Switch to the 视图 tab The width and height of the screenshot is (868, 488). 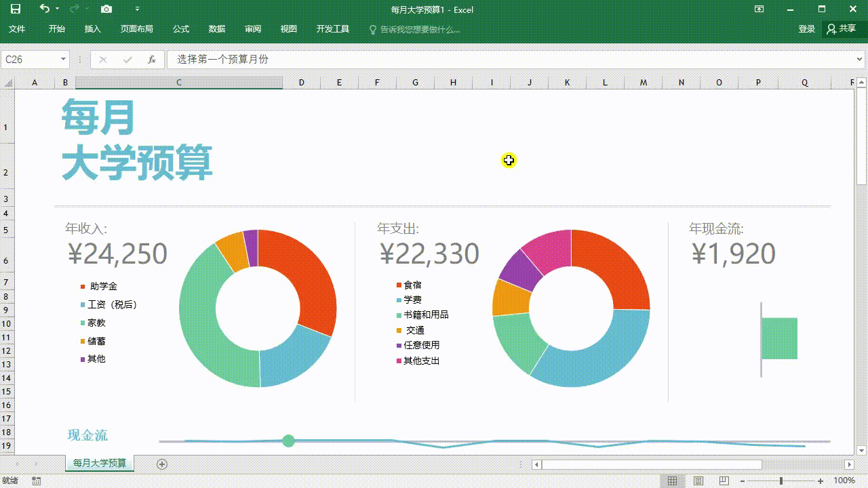tap(289, 29)
